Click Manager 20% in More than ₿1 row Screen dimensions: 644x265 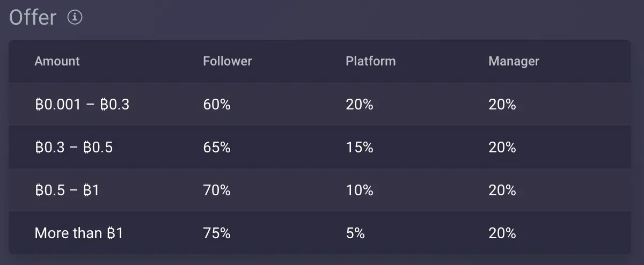pos(502,233)
